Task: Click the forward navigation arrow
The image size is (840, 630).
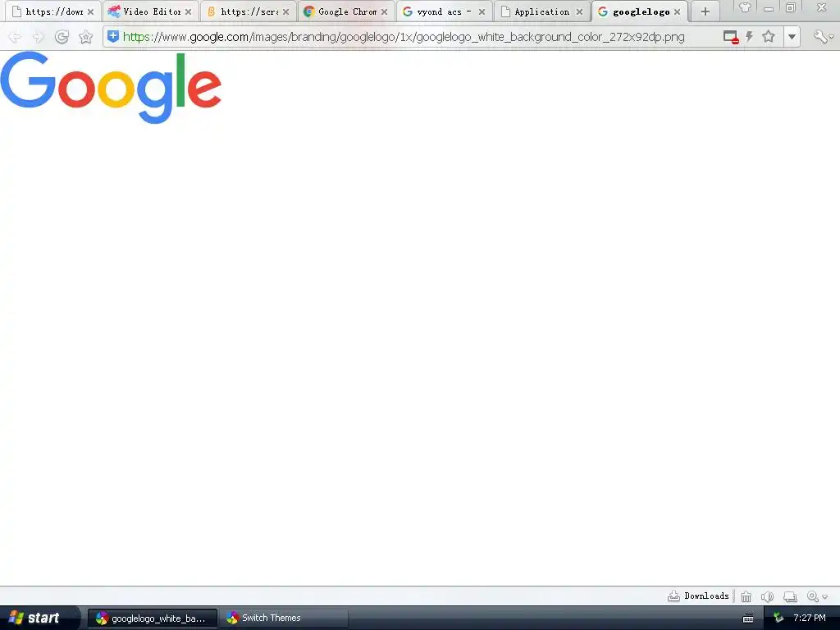Action: 39,37
